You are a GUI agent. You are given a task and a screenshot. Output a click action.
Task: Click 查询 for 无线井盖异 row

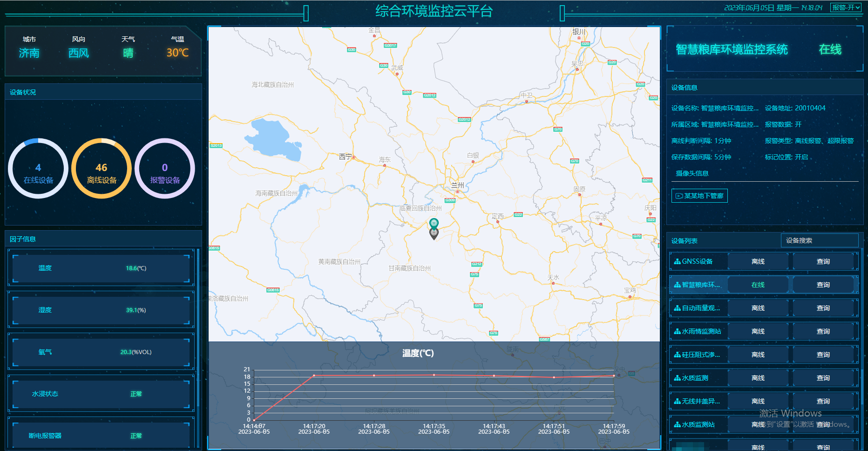click(x=823, y=401)
